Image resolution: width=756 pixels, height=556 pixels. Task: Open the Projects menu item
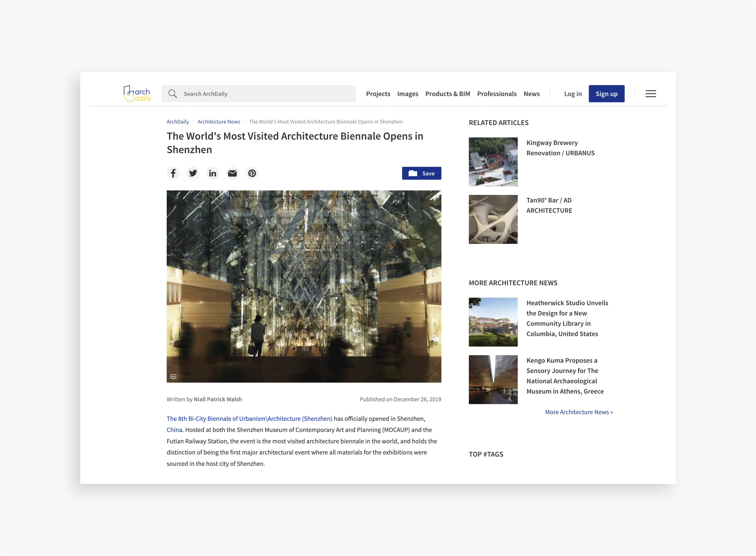coord(378,94)
